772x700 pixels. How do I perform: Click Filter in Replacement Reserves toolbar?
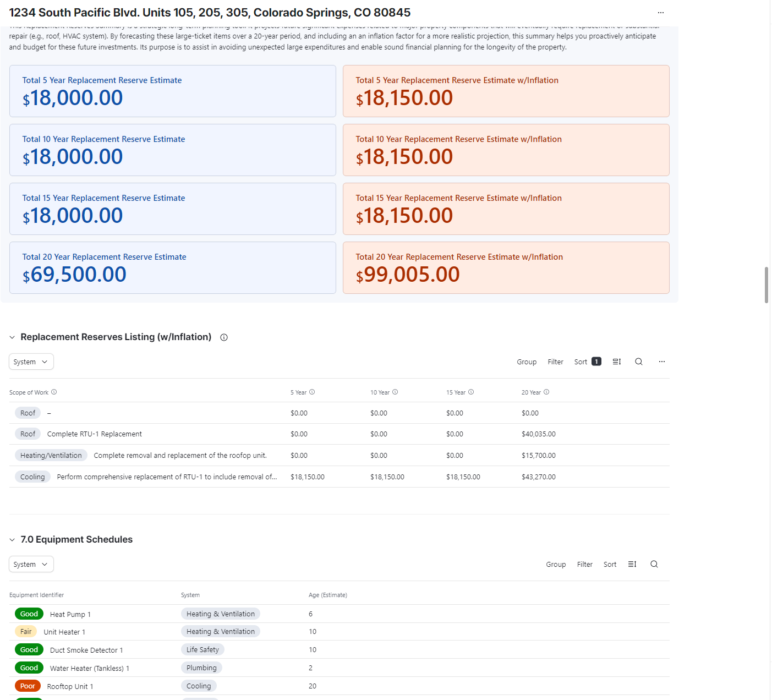[555, 362]
